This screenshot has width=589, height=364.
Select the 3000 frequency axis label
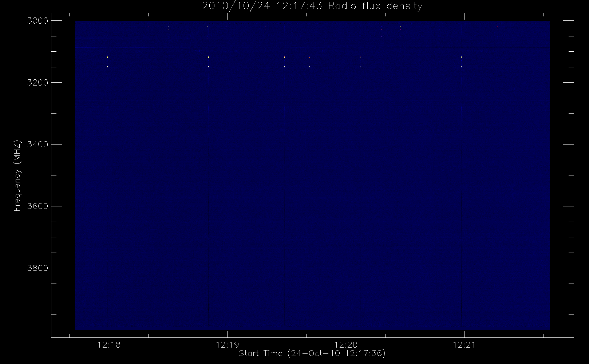pos(38,21)
